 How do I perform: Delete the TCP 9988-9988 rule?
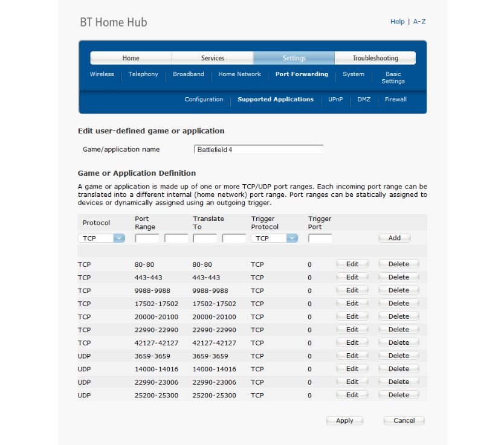pyautogui.click(x=399, y=290)
